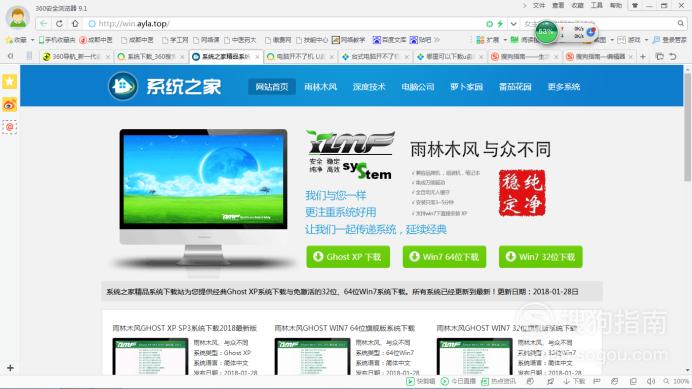Image resolution: width=692 pixels, height=389 pixels.
Task: Click the green compatibility circle icon in address bar
Action: click(x=489, y=24)
